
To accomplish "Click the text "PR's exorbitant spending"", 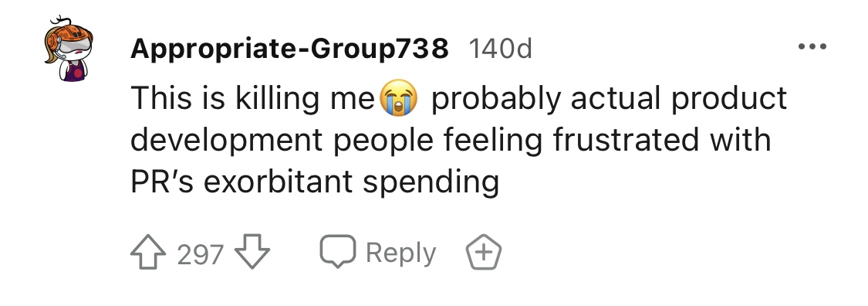I will point(315,182).
